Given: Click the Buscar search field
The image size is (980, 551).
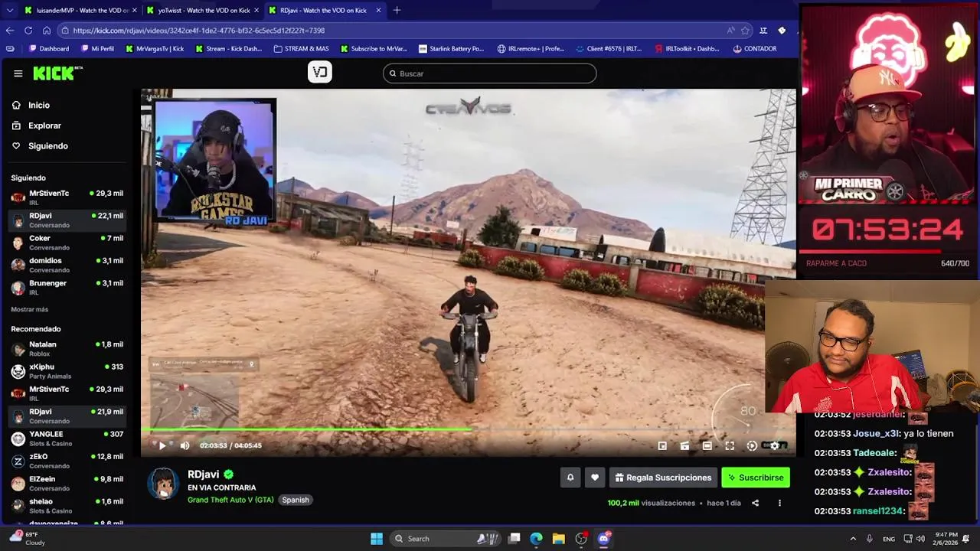Looking at the screenshot, I should (x=489, y=73).
